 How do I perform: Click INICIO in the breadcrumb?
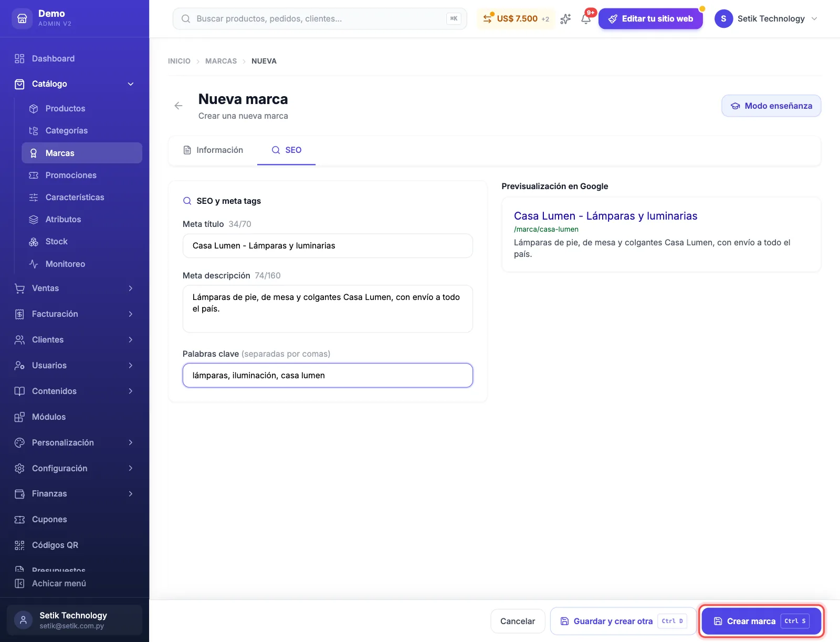(179, 61)
